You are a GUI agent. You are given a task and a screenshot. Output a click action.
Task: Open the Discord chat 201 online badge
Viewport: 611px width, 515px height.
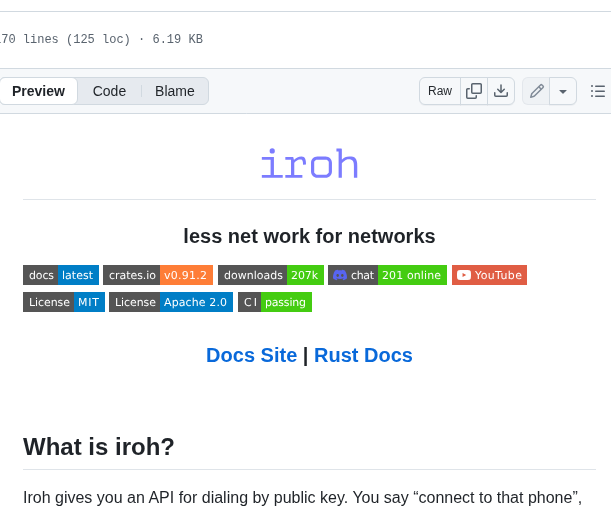(x=387, y=275)
